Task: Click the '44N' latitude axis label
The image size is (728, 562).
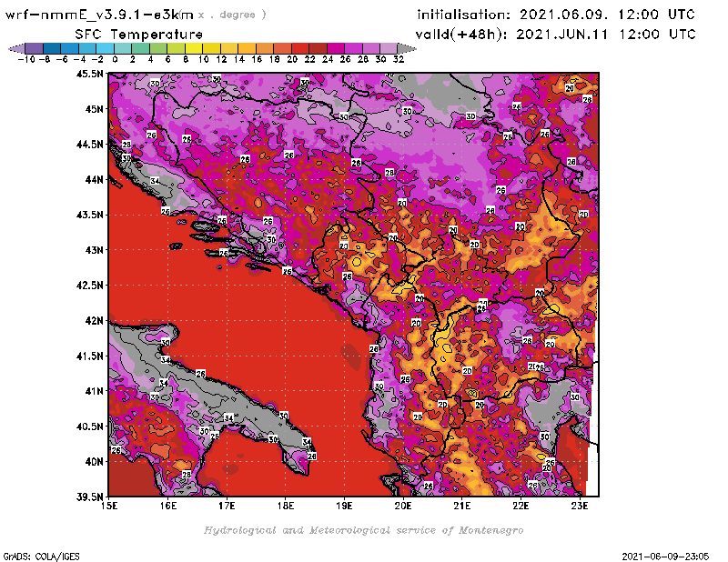Action: 94,179
